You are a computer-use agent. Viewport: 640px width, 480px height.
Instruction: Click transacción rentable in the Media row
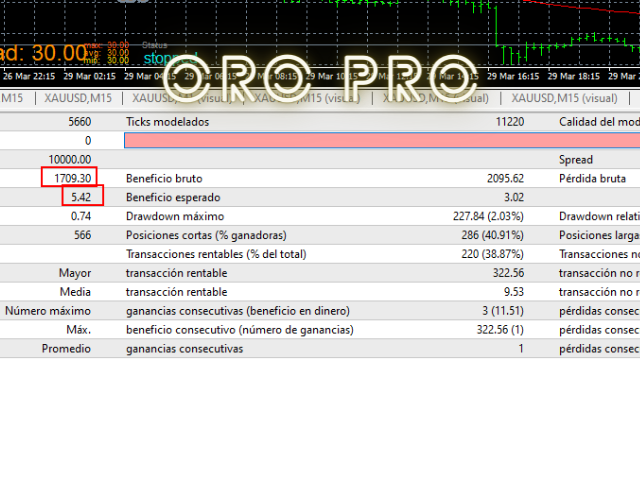(176, 292)
